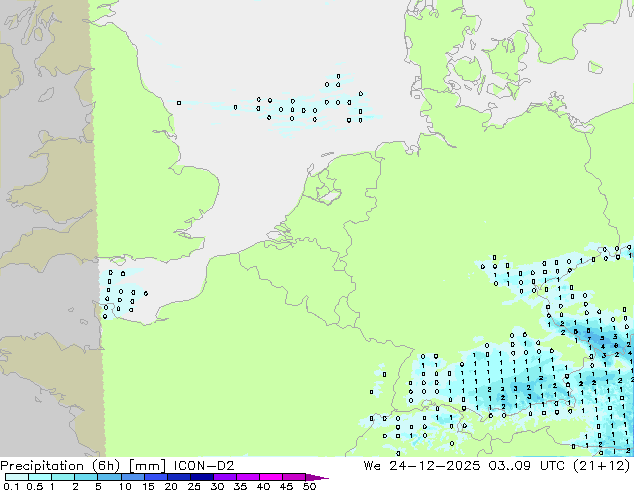Click the 1–2 mm legend color swatch

pos(63,477)
